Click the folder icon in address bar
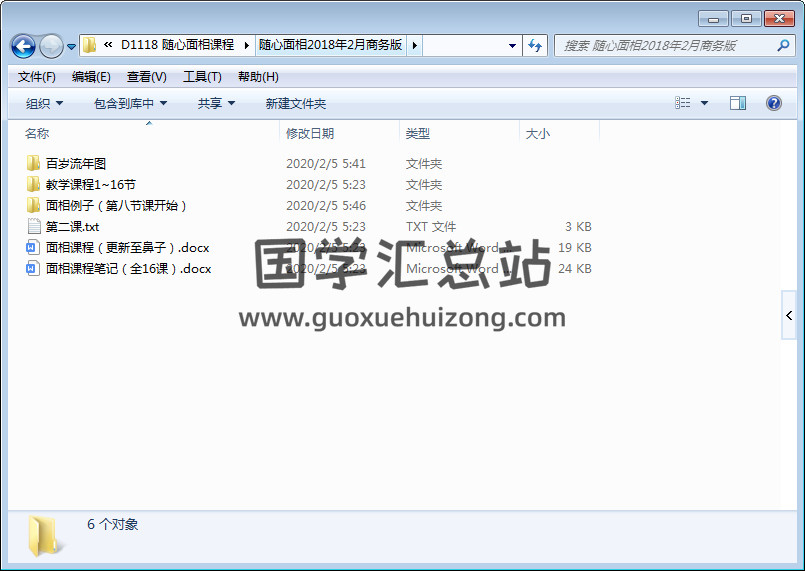The height and width of the screenshot is (571, 805). (89, 45)
